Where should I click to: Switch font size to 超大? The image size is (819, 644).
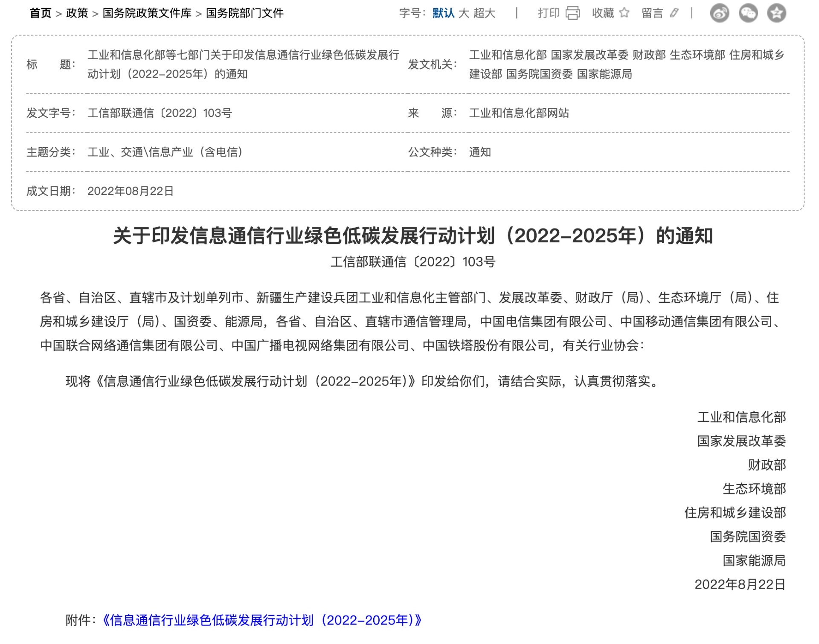coord(485,13)
